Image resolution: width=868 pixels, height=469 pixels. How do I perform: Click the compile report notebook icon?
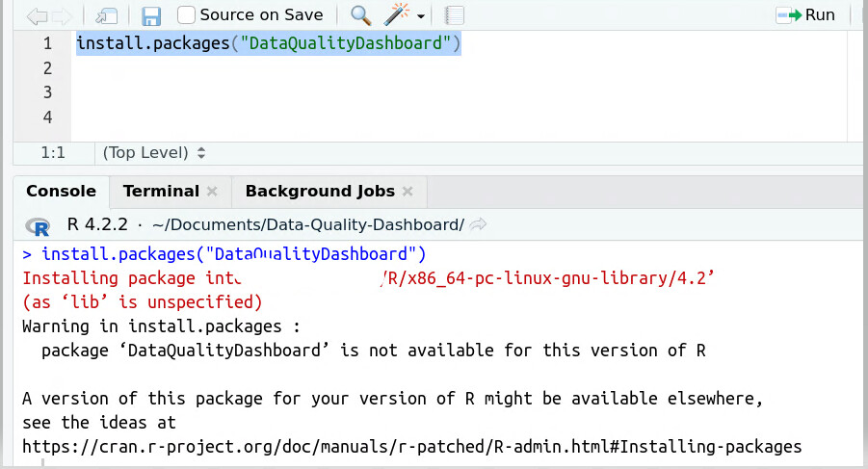(x=455, y=15)
